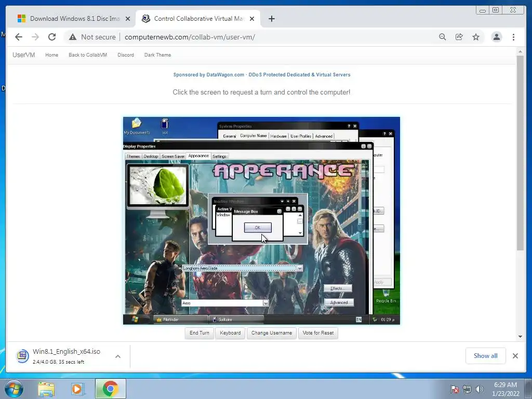Open the Action Center flag tray icon
Screen dimensions: 532x399
[x=455, y=389]
